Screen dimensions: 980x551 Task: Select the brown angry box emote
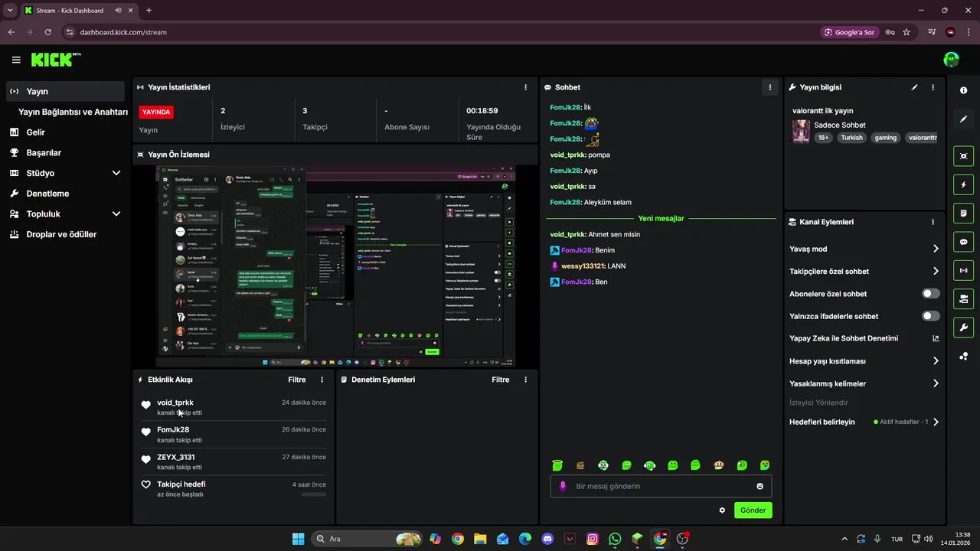click(x=580, y=465)
